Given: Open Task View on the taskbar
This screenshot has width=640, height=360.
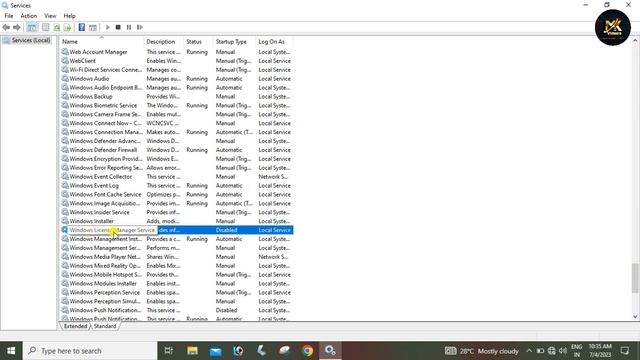Looking at the screenshot, I should click(x=169, y=351).
